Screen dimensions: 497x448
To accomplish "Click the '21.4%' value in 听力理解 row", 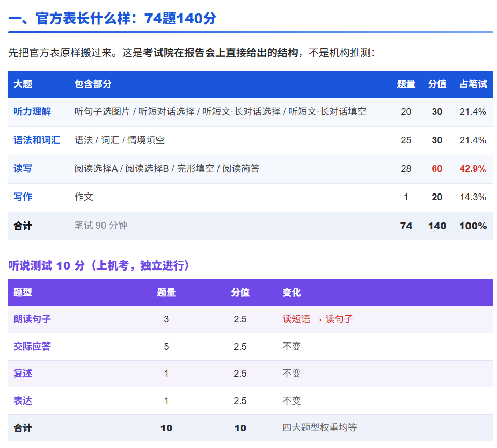I will 473,112.
